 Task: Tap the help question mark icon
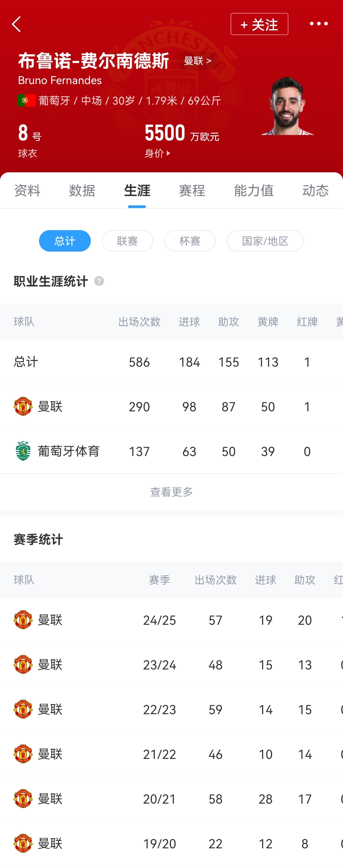99,281
